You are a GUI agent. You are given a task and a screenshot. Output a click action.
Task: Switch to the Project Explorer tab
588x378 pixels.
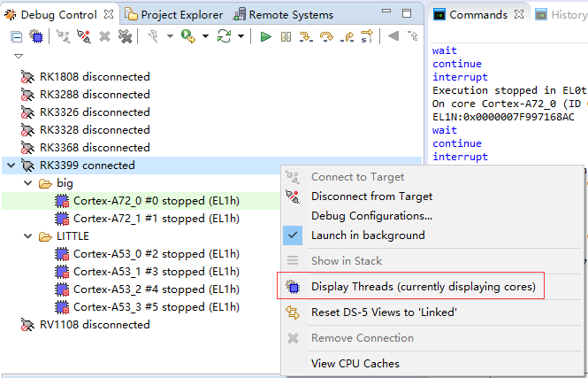[173, 15]
